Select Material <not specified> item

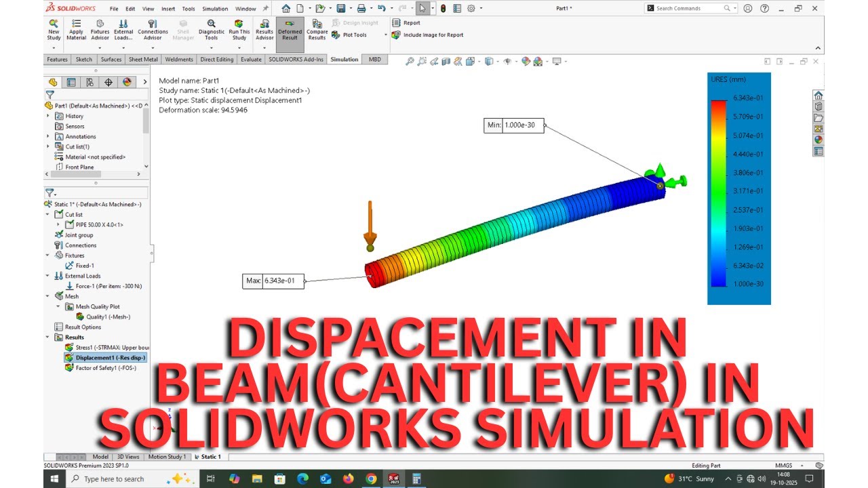pos(90,157)
